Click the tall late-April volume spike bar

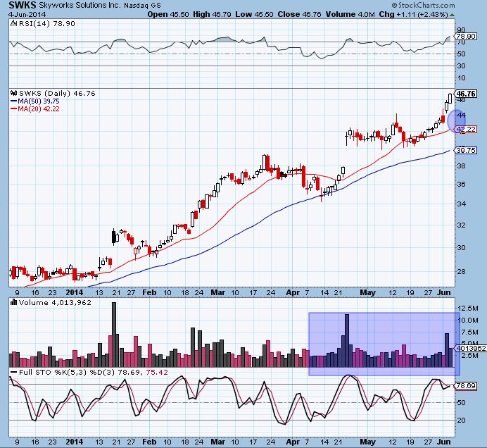tap(347, 340)
